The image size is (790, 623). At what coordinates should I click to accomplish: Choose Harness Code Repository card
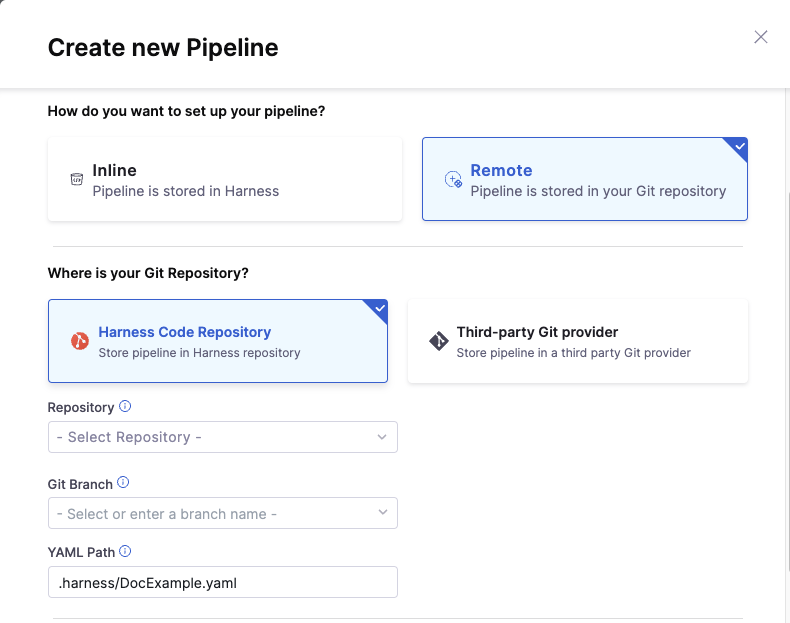218,341
